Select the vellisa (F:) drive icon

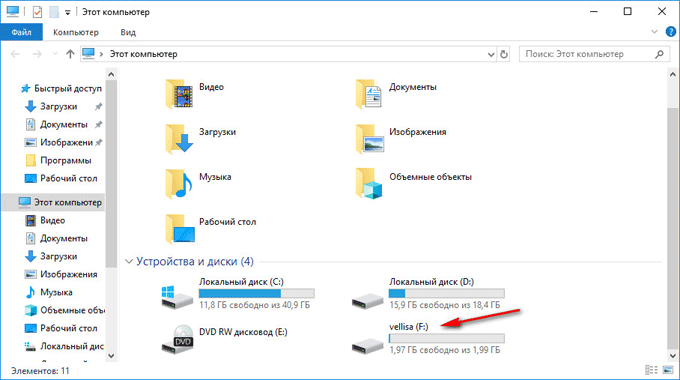(367, 346)
